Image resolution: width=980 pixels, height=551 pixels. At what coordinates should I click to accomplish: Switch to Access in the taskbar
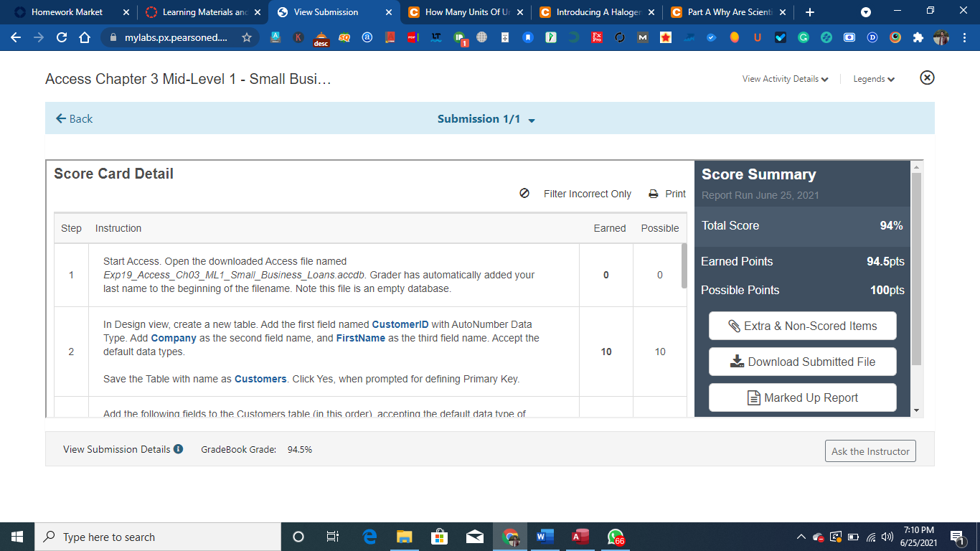point(580,537)
